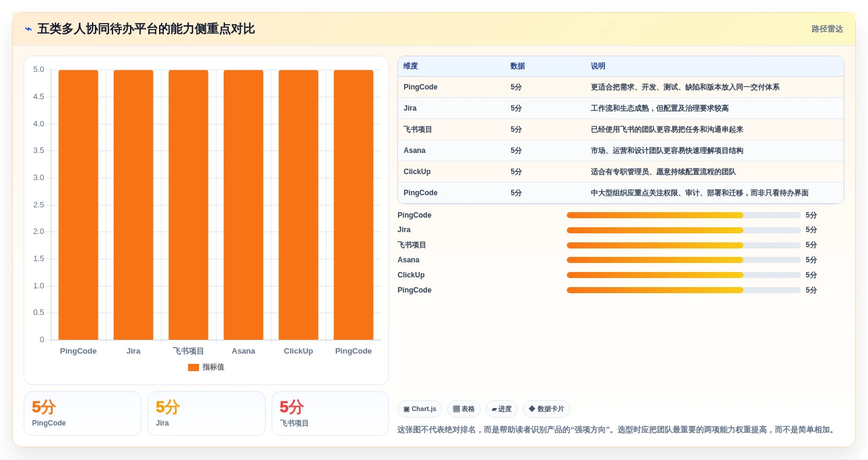
Task: Select the 数据卡片 chip label
Action: (551, 409)
